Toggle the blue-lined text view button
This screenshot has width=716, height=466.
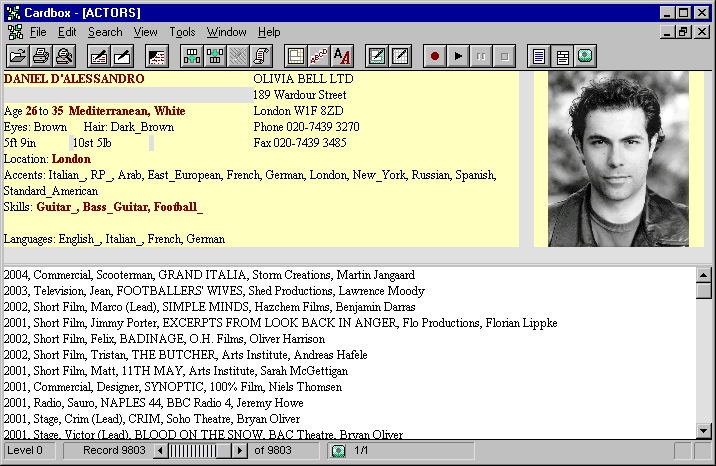coord(539,56)
